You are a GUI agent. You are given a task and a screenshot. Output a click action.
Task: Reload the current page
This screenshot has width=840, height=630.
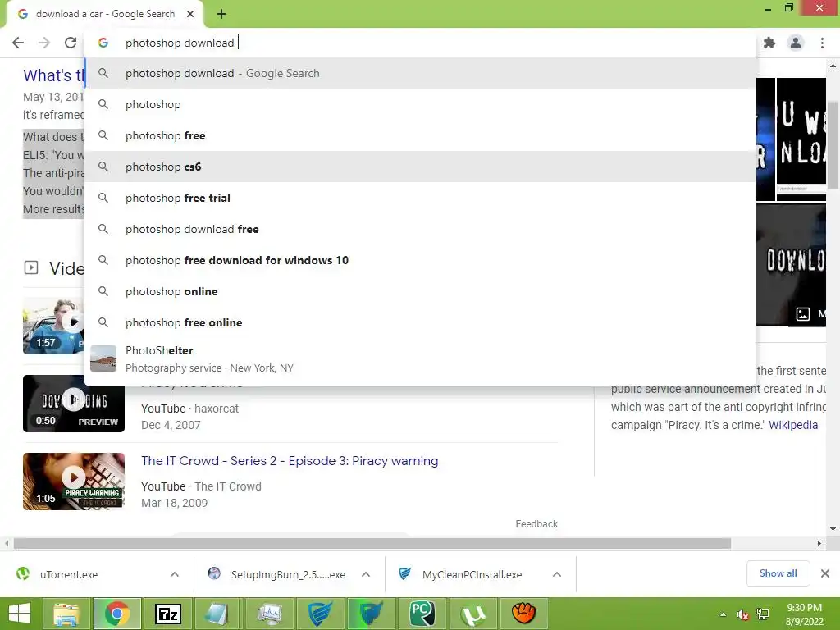[71, 43]
